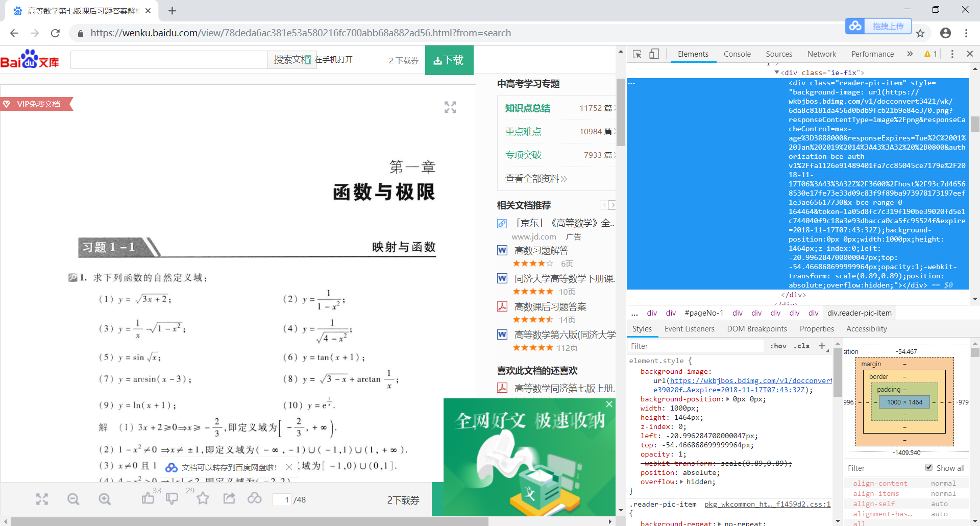Expand the overflow shorthand triangle
The height and width of the screenshot is (526, 980).
pyautogui.click(x=681, y=482)
